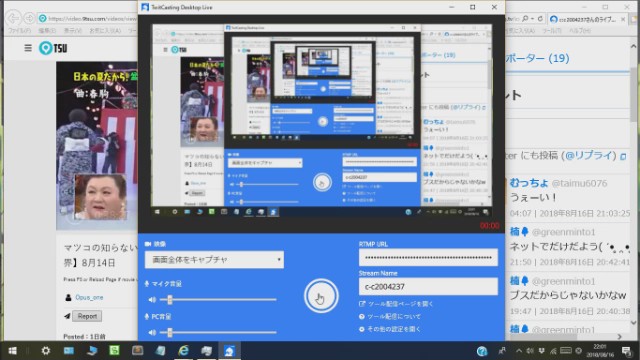The height and width of the screenshot is (360, 640).
Task: Click the TwitCasting icon in the taskbar
Action: click(229, 351)
